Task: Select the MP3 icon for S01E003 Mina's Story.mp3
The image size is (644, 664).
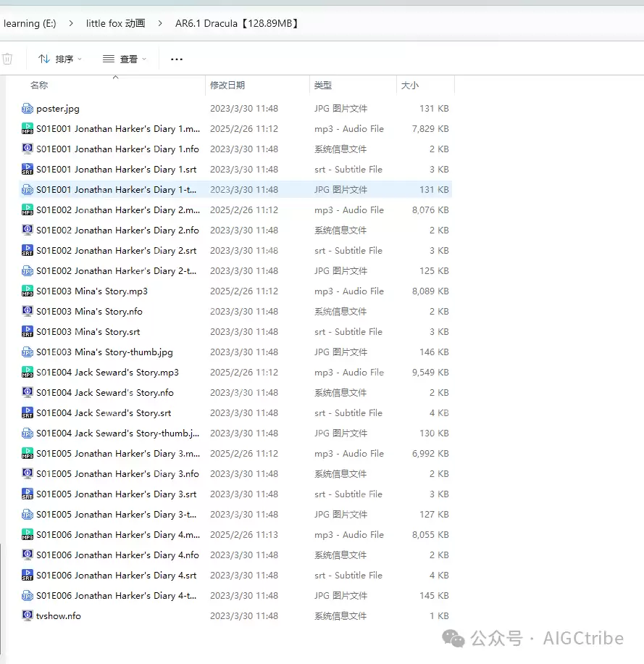Action: click(x=27, y=291)
